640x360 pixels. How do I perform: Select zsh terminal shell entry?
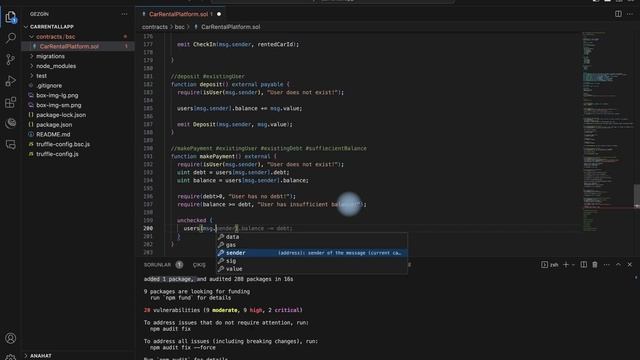click(550, 264)
